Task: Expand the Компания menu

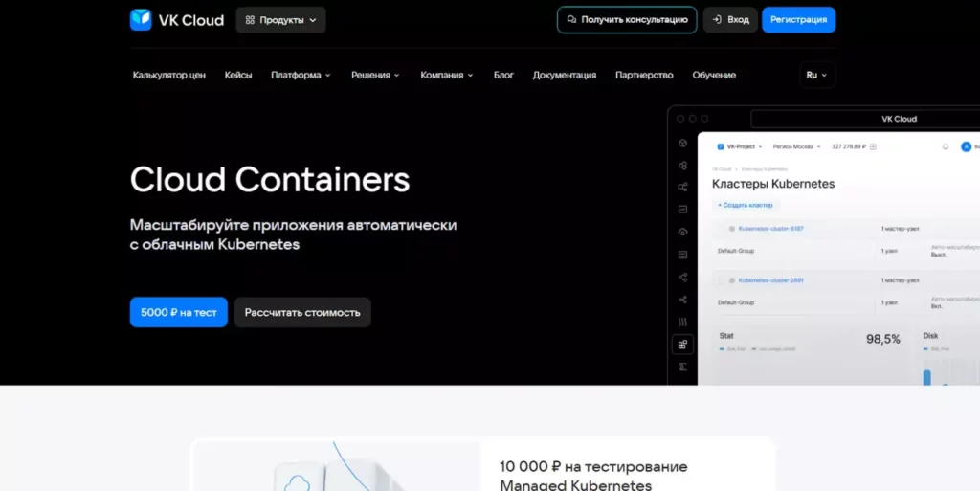Action: tap(447, 75)
